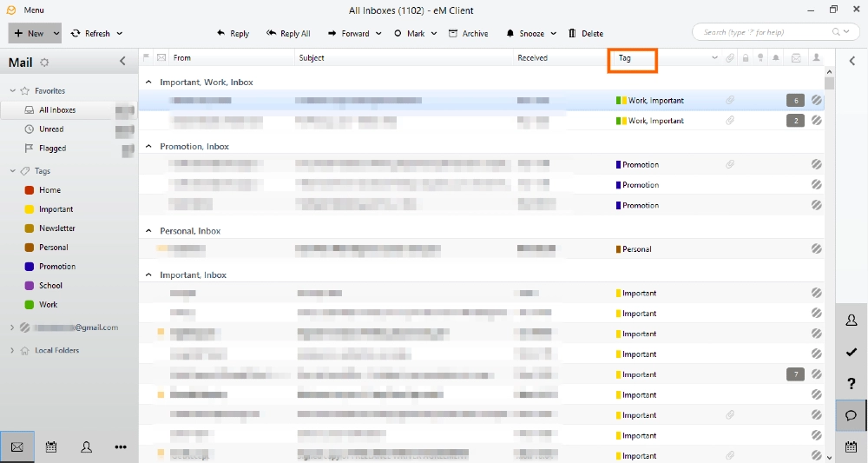Collapse the Personal, Inbox group
The height and width of the screenshot is (463, 868).
pos(148,230)
